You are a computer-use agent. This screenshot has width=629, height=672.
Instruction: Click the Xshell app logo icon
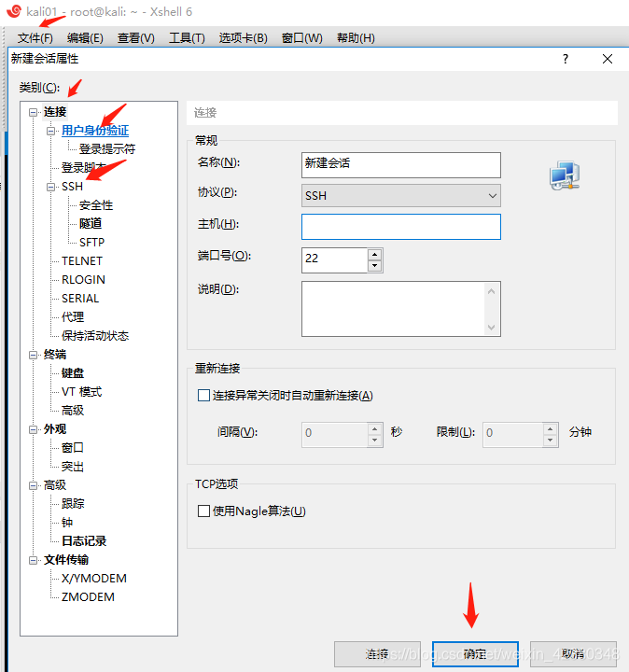[14, 11]
